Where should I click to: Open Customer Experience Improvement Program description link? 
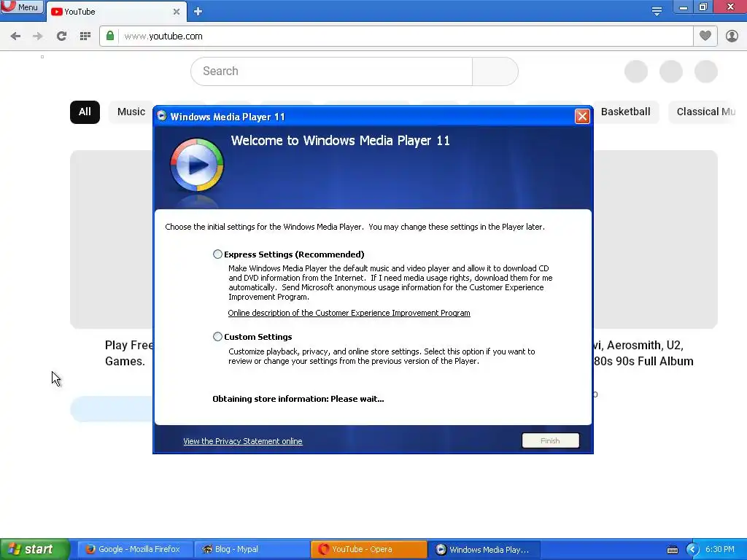pyautogui.click(x=349, y=313)
